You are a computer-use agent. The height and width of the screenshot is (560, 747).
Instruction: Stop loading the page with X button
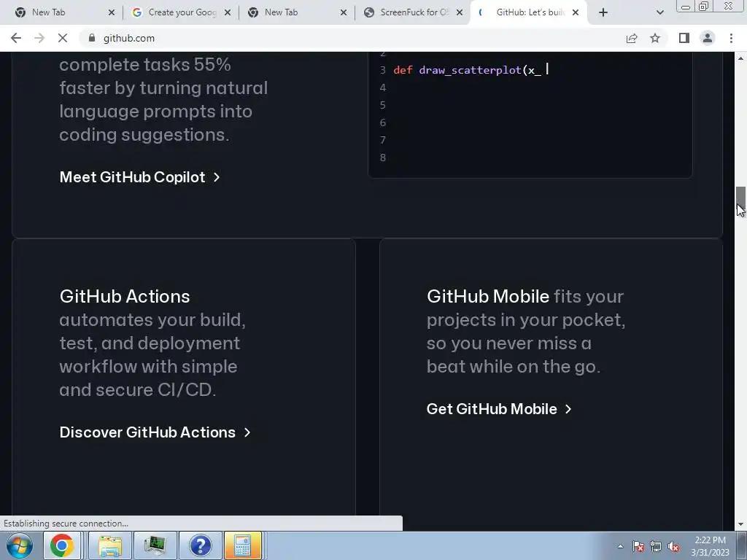63,38
